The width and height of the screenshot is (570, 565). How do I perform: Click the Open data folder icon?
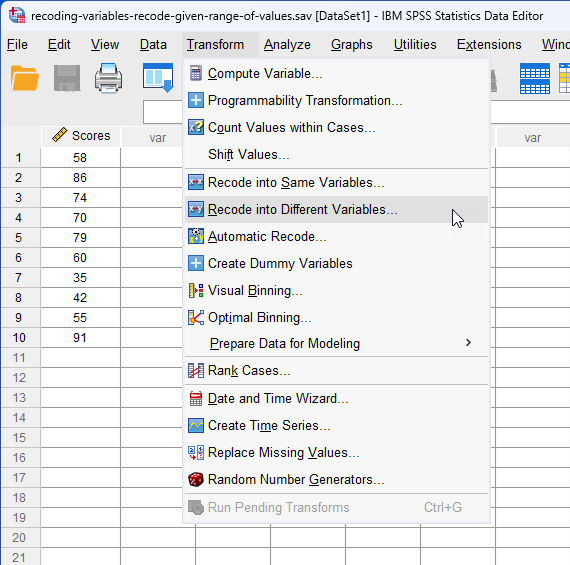click(x=24, y=78)
